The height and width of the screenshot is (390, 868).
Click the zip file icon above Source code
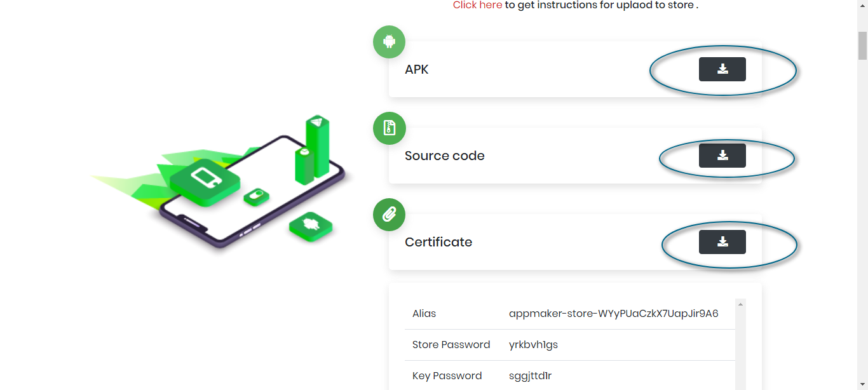(x=389, y=128)
